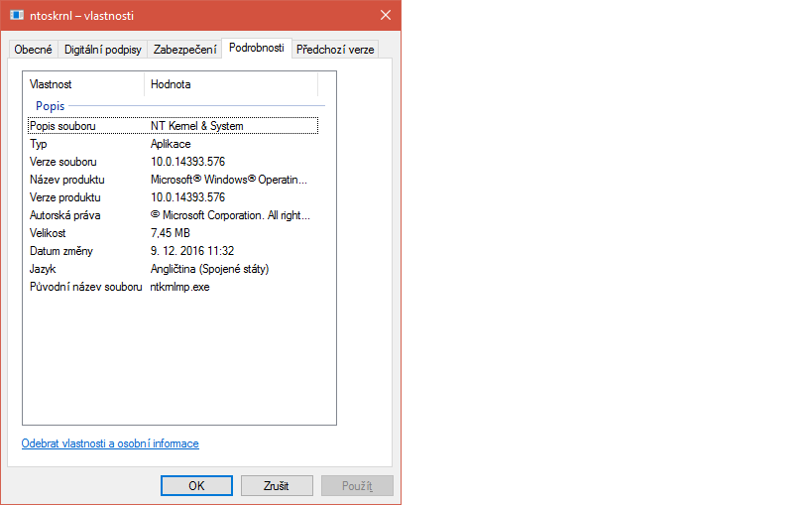Click the 9. 12. 2016 11:32 value

[192, 251]
